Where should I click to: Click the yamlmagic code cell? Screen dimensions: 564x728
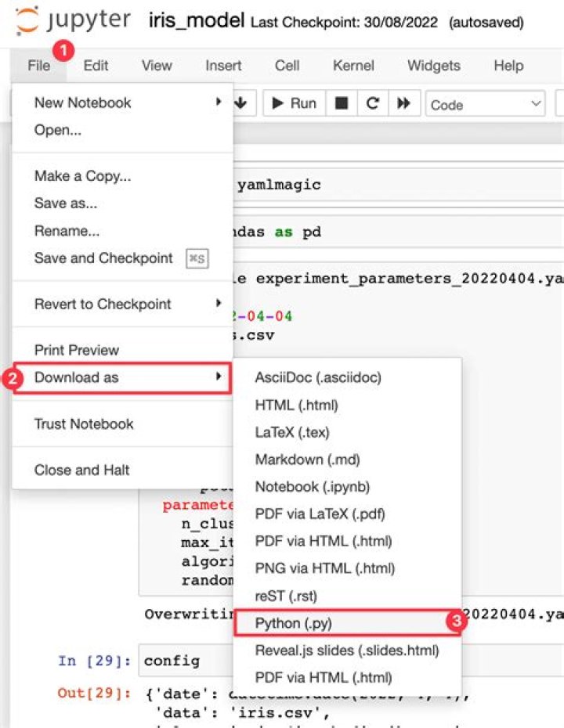[399, 185]
